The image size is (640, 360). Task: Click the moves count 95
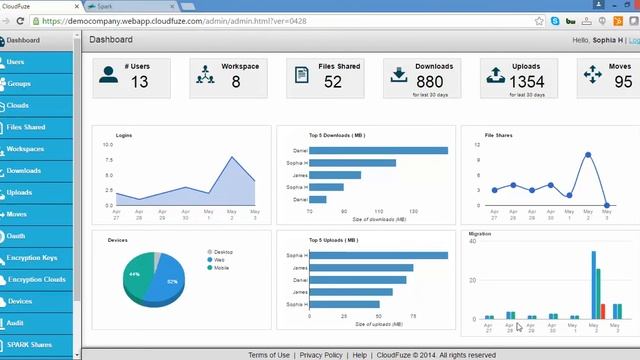coord(623,82)
